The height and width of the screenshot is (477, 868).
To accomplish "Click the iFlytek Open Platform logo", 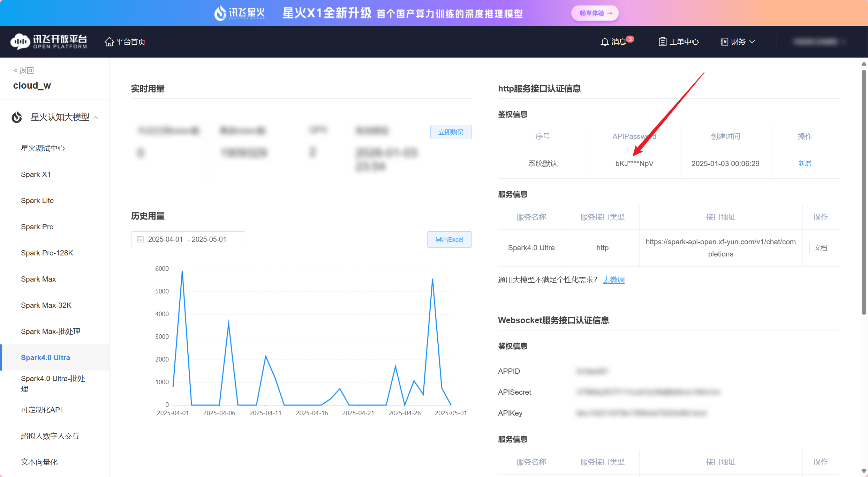I will pyautogui.click(x=49, y=42).
